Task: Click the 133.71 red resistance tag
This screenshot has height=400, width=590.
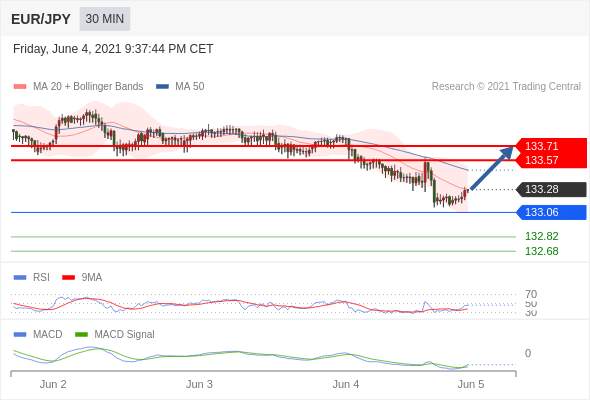Action: tap(551, 146)
